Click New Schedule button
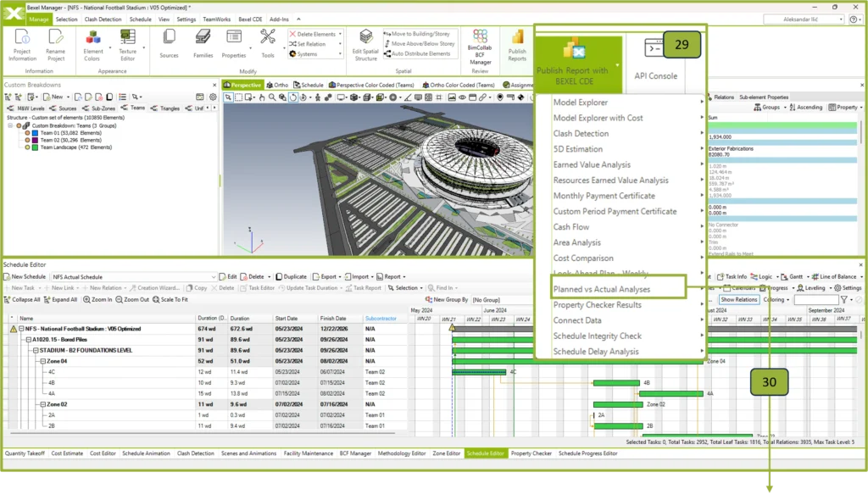 coord(25,276)
